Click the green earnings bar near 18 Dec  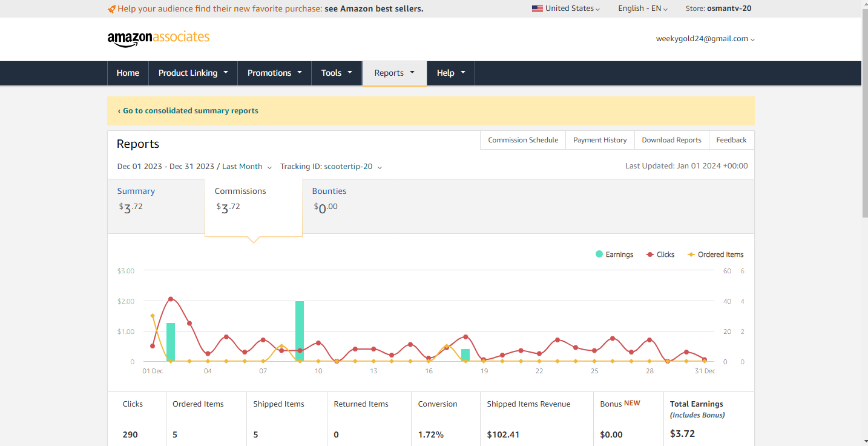tap(465, 355)
